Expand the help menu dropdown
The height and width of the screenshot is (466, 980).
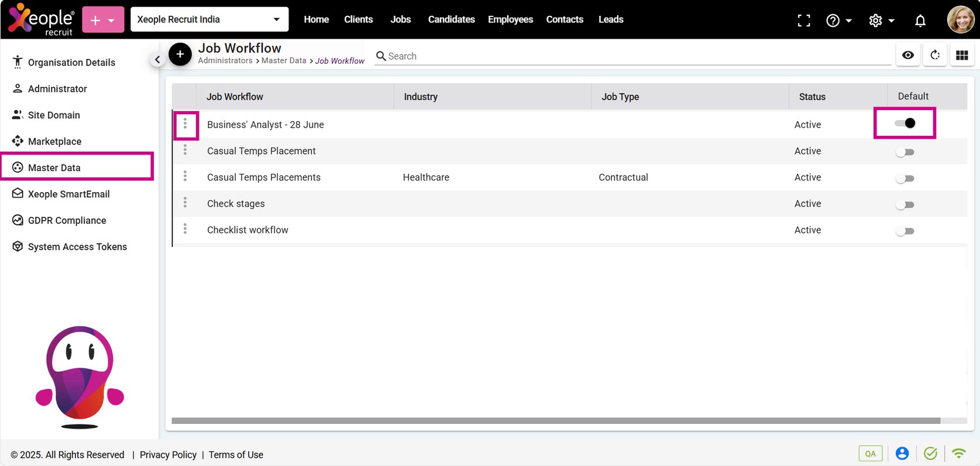(839, 20)
